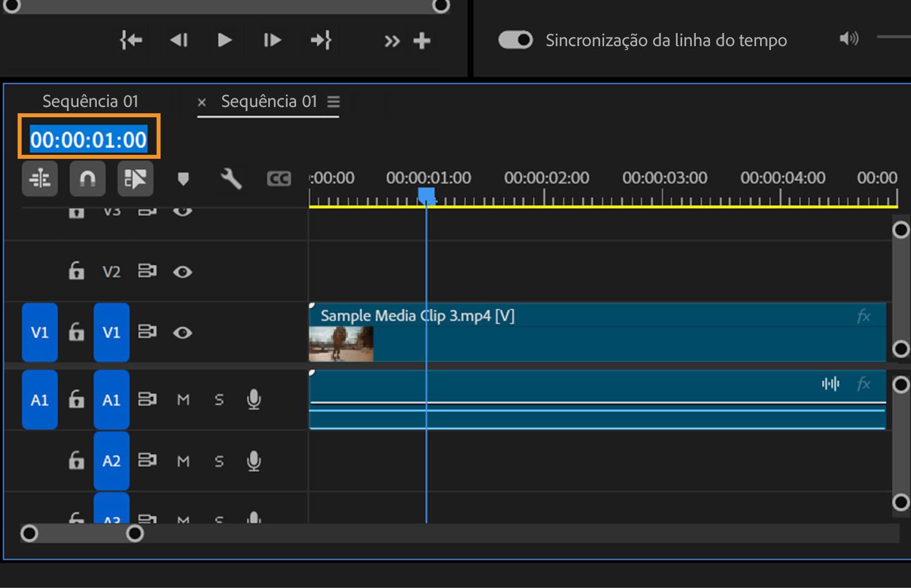The image size is (911, 588).
Task: Enable the Snap magnet tool
Action: [x=88, y=179]
